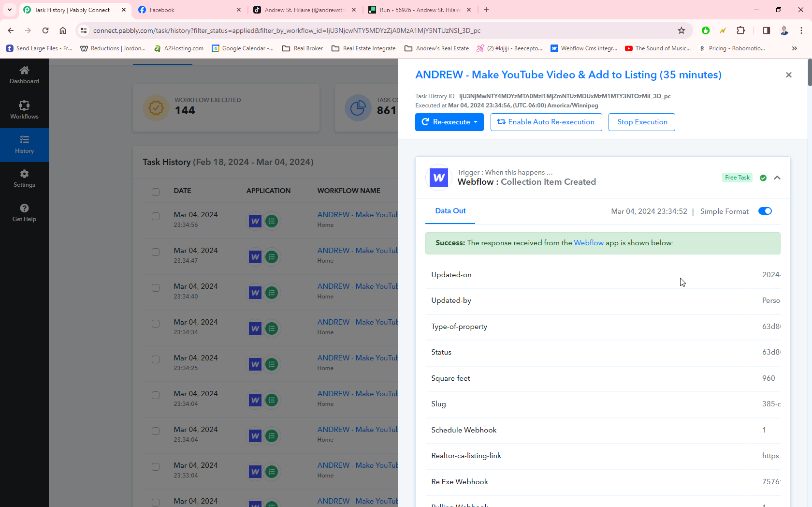Click the Webflow app icon in trigger card
812x507 pixels.
[439, 178]
